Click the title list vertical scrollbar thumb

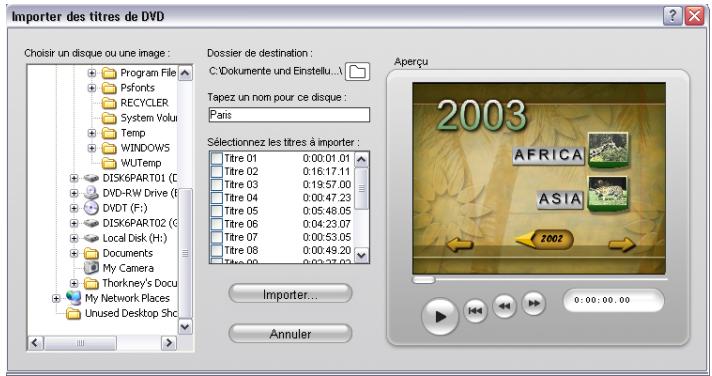361,188
